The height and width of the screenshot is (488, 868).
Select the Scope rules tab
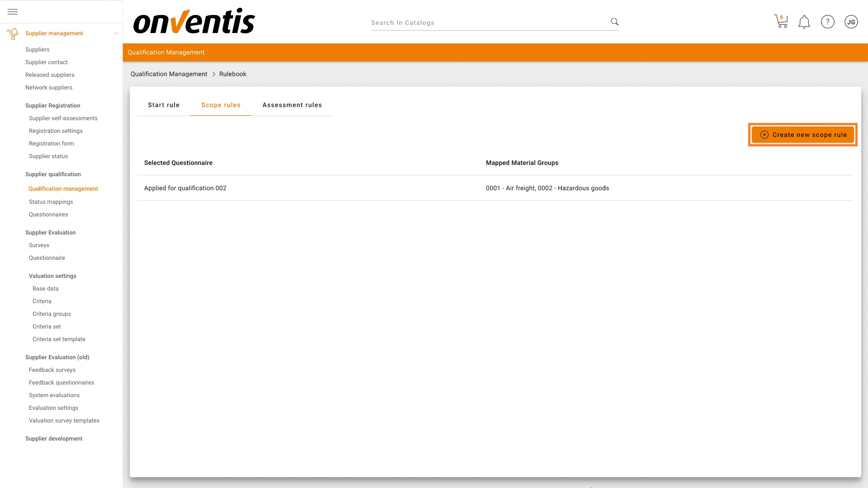coord(221,105)
